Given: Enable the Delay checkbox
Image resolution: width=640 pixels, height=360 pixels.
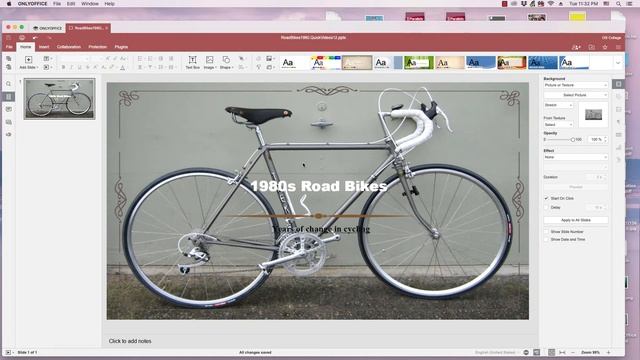Looking at the screenshot, I should pyautogui.click(x=546, y=207).
